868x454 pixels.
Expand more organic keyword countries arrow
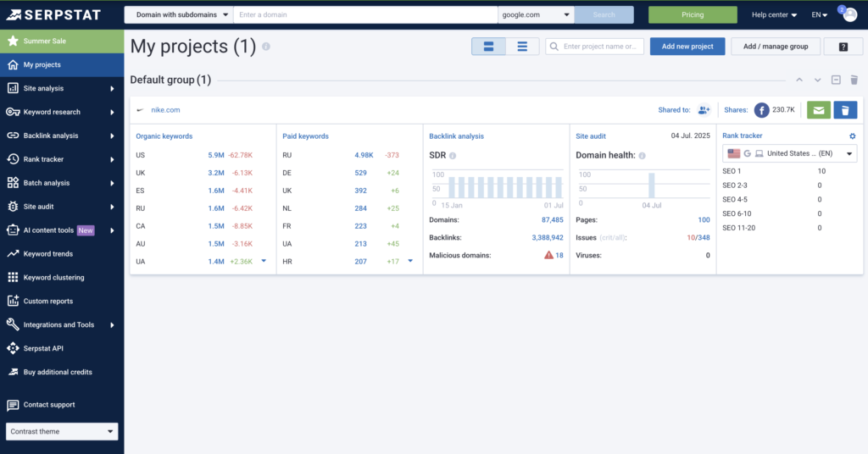tap(264, 260)
